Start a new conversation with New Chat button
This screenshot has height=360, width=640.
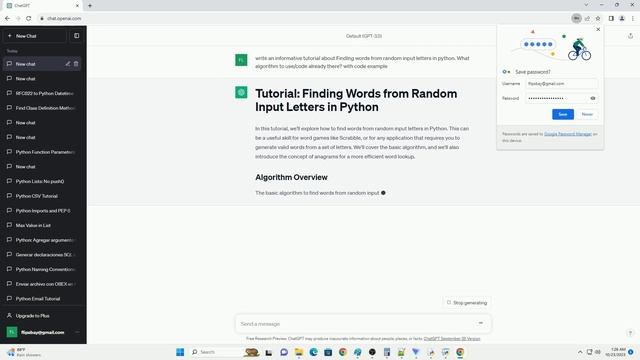[35, 36]
